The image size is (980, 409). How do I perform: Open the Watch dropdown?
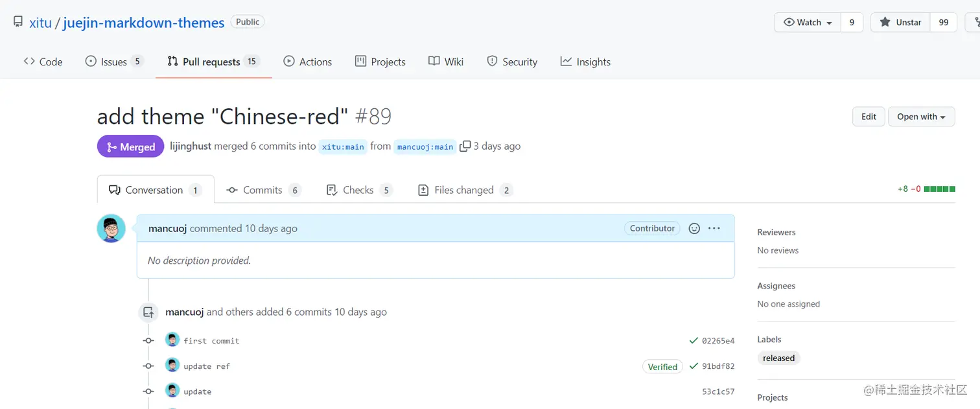[x=808, y=22]
